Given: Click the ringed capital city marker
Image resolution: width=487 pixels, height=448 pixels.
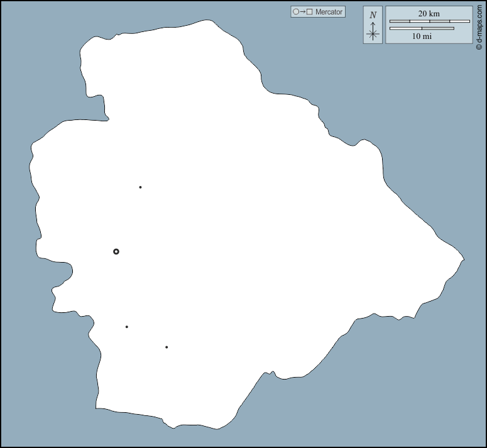Looking at the screenshot, I should click(x=116, y=251).
